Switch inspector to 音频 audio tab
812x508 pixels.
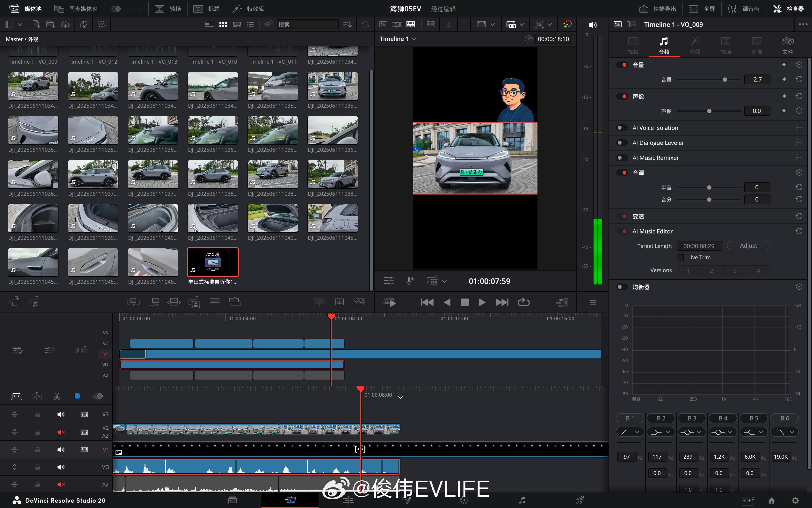(664, 46)
